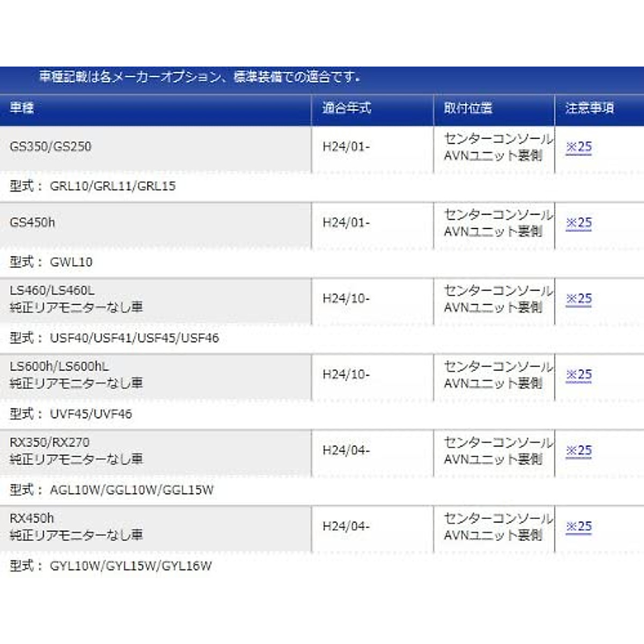Open the ※25 link in the LS600h/LS600hL row
This screenshot has width=644, height=644.
(x=579, y=375)
